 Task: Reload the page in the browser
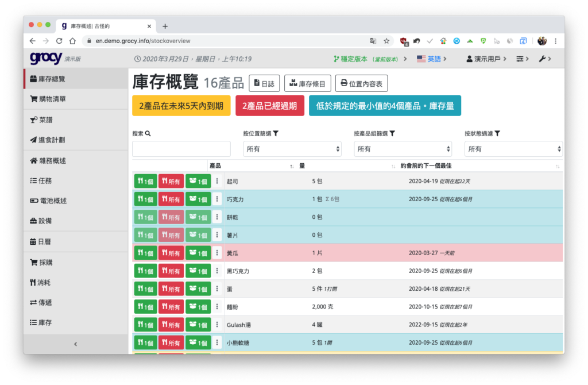59,41
